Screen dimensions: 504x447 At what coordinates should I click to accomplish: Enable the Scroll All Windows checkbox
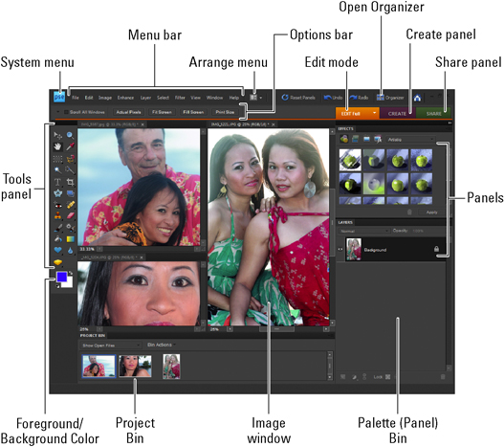point(66,112)
